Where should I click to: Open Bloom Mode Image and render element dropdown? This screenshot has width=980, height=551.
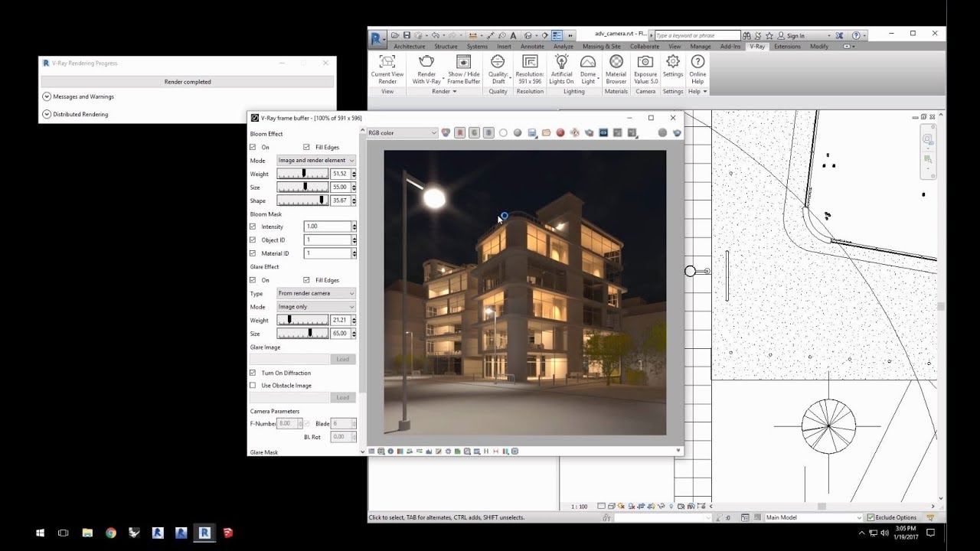click(x=316, y=160)
